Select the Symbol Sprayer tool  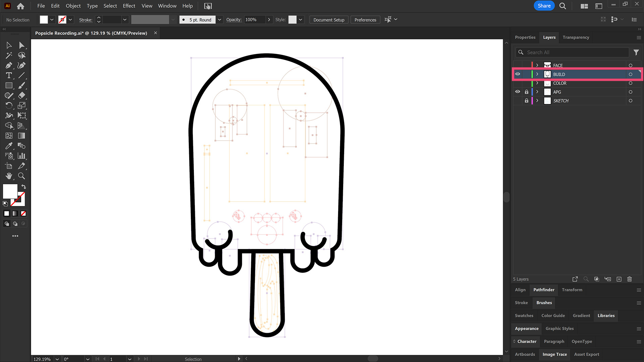(x=9, y=156)
